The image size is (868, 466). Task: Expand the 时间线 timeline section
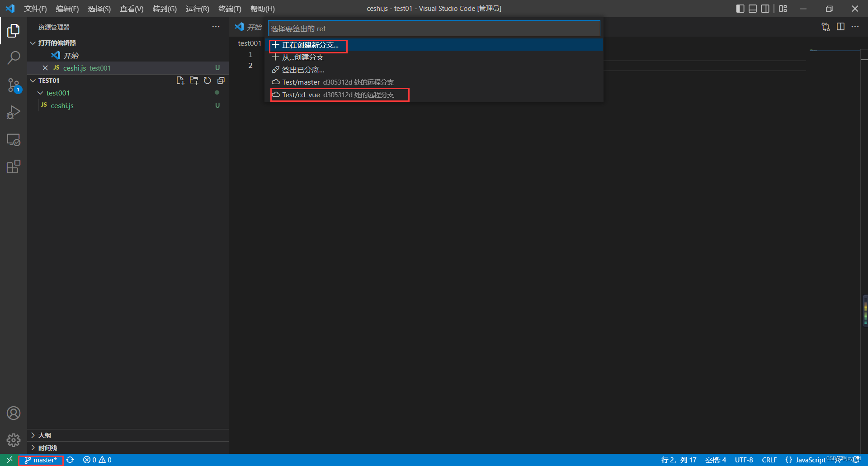(x=128, y=448)
